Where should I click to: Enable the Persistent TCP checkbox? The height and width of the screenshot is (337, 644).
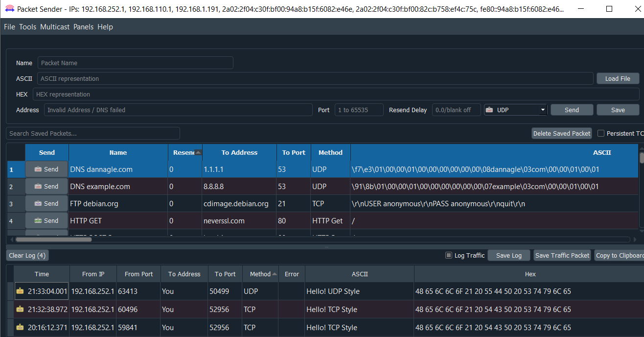point(601,133)
